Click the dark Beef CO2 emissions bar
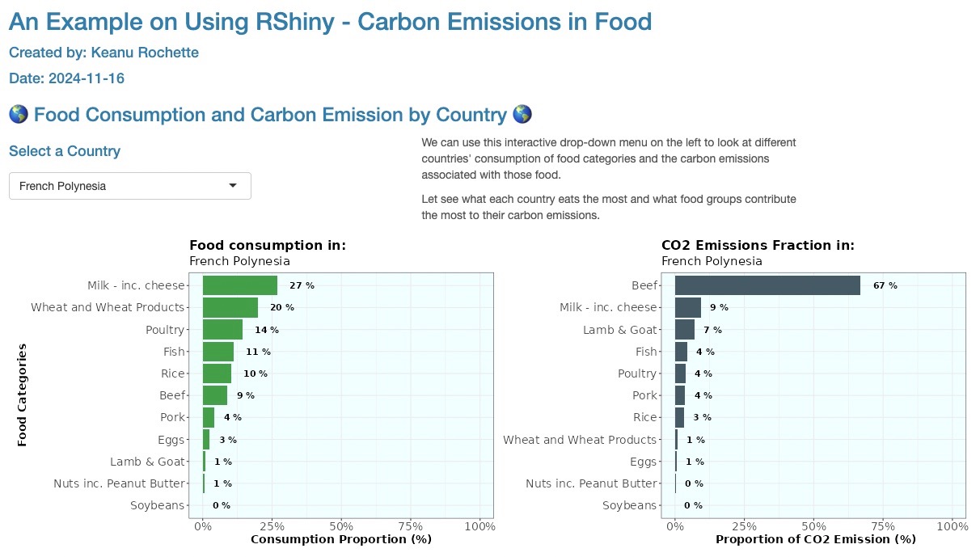Viewport: 980px width, 557px height. point(767,285)
